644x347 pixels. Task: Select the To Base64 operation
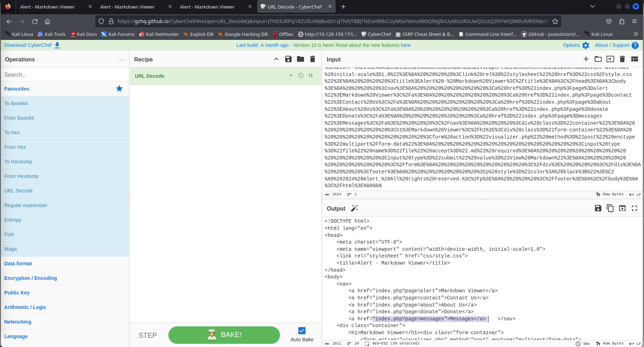tap(65, 103)
